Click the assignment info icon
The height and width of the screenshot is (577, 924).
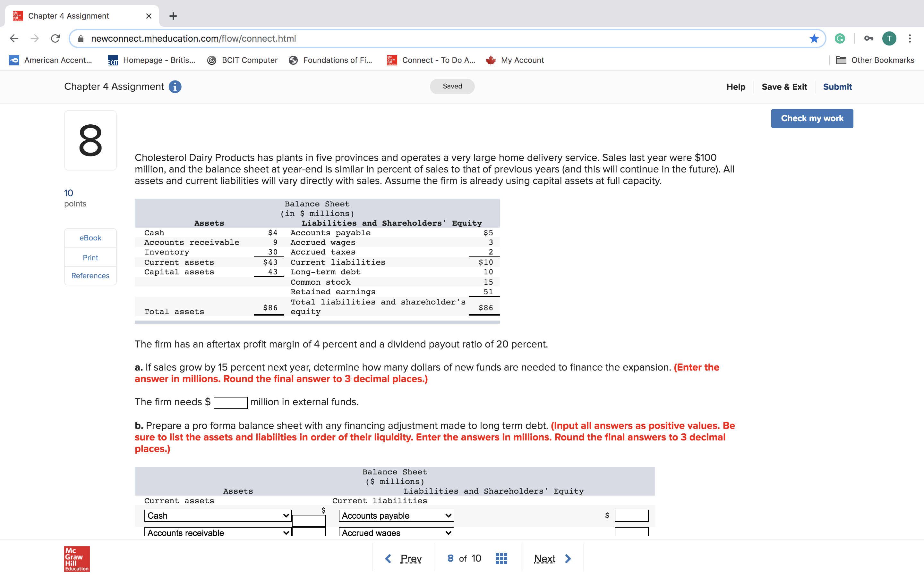175,87
